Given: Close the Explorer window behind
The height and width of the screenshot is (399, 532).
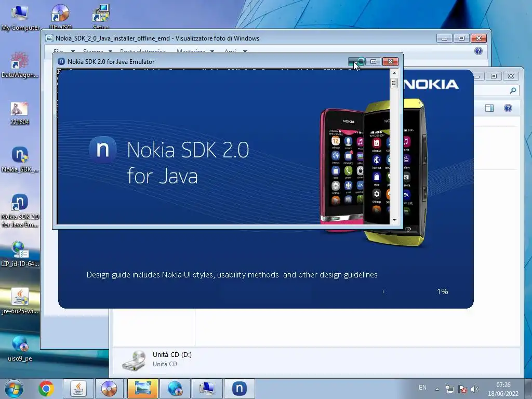Looking at the screenshot, I should [511, 76].
